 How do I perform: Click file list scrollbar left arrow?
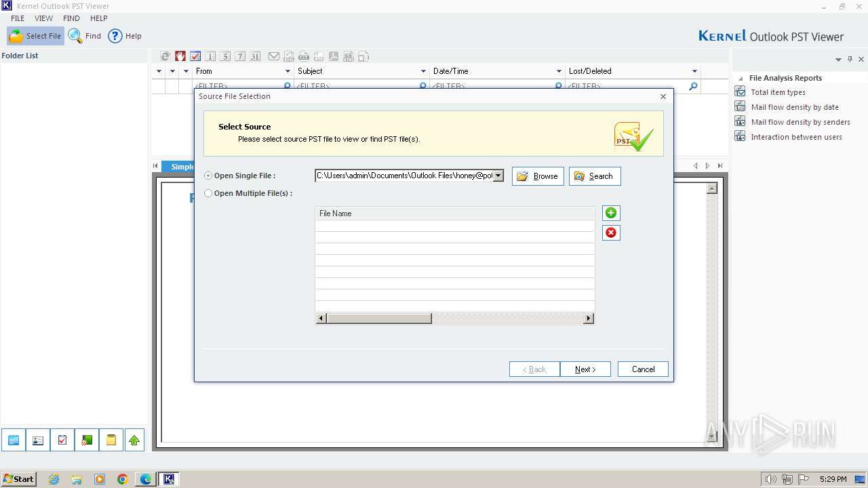[x=321, y=319]
